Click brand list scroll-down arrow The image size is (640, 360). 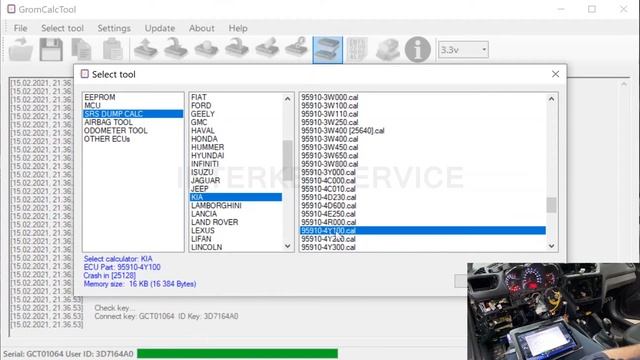click(x=288, y=246)
